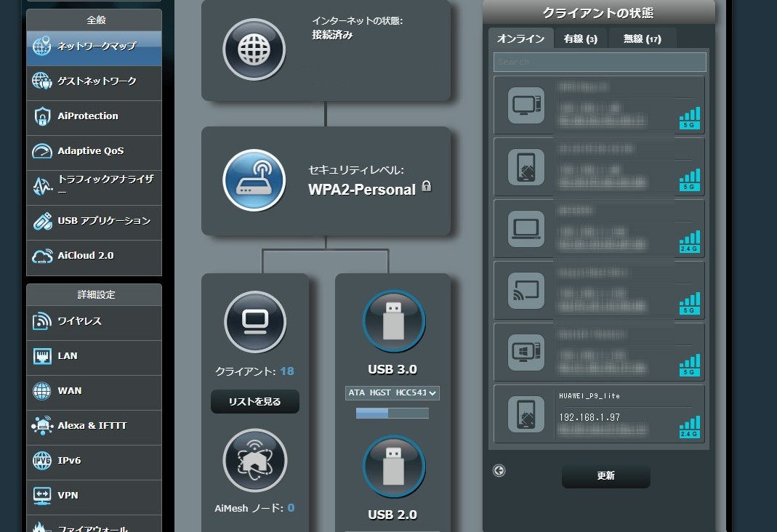777x532 pixels.
Task: Click the back arrow icon below client list
Action: pyautogui.click(x=499, y=470)
